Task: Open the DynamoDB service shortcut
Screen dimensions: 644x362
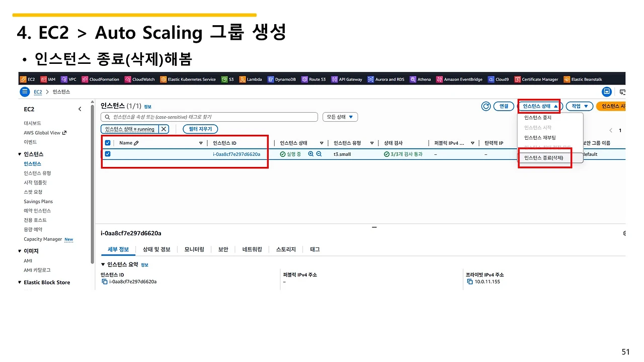Action: pyautogui.click(x=281, y=79)
